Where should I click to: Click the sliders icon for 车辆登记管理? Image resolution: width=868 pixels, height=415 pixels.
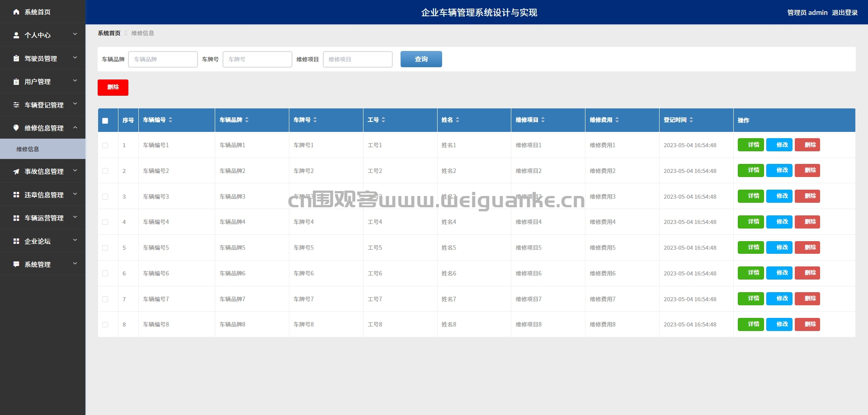[x=16, y=105]
